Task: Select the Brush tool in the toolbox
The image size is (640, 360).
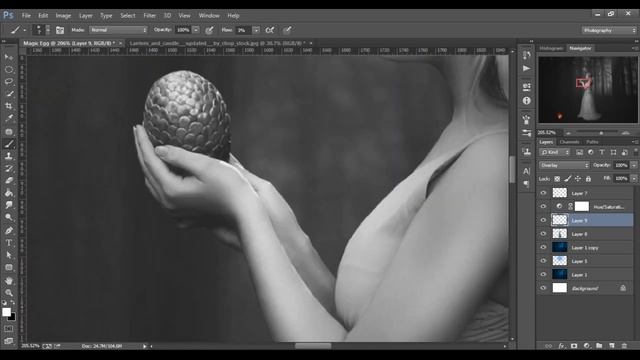Action: click(9, 144)
